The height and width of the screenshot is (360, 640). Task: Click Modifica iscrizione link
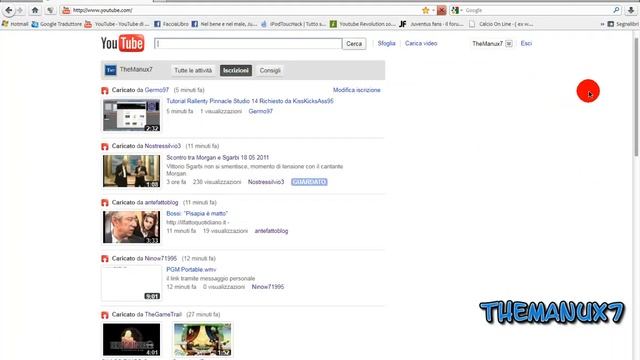(357, 90)
